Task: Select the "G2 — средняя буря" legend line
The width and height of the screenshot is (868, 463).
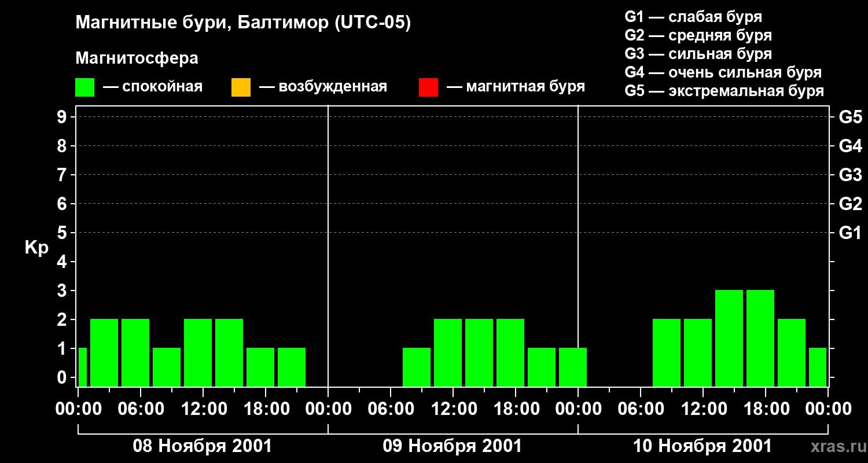Action: click(698, 35)
